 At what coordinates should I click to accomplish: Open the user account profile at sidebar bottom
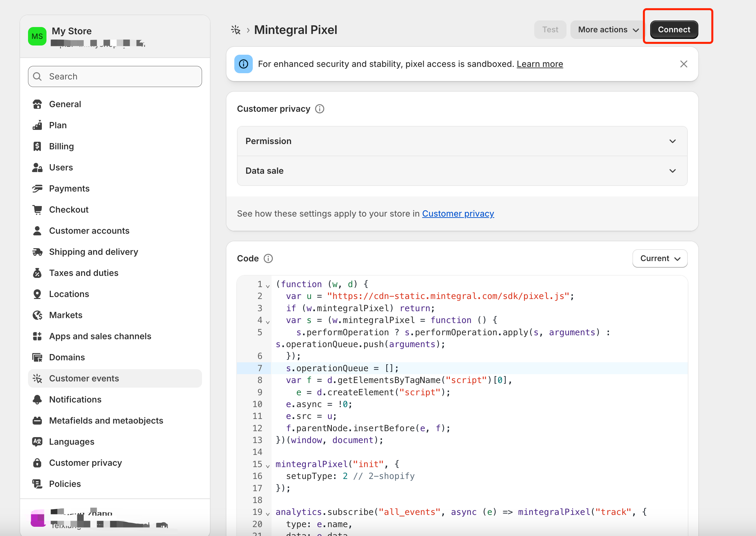point(115,518)
